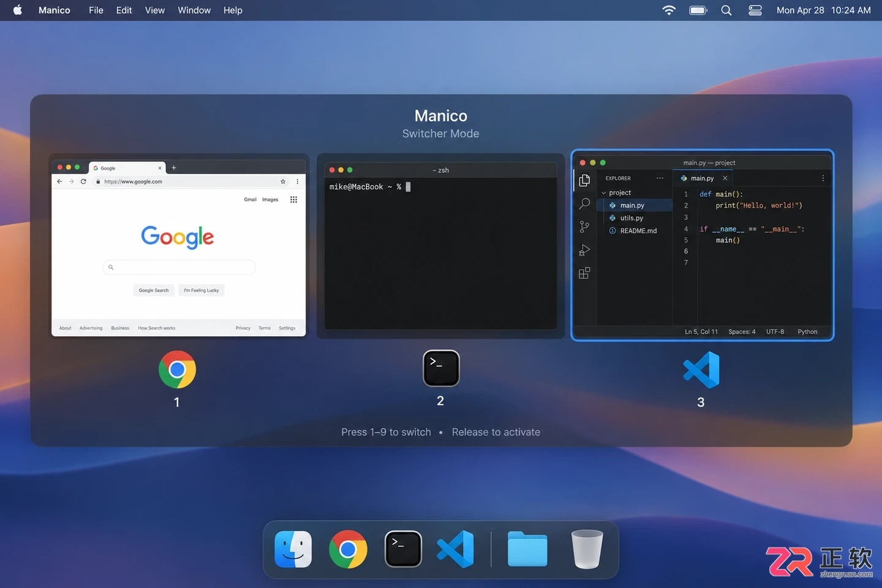This screenshot has height=588, width=882.
Task: Open Spotlight search in the menu bar
Action: click(x=726, y=10)
